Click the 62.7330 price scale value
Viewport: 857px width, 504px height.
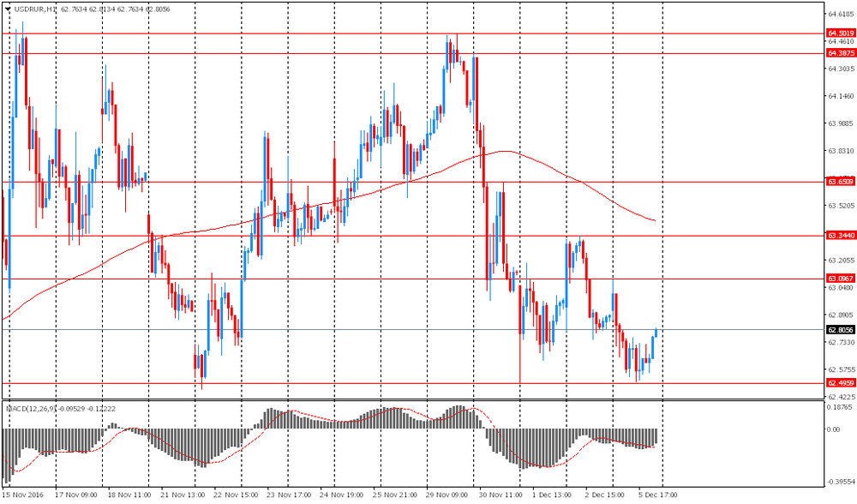[842, 342]
